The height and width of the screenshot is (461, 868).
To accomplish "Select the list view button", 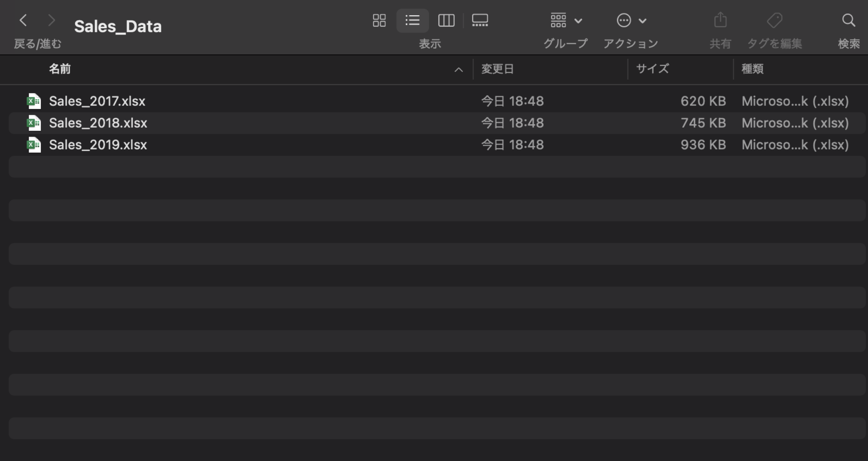I will [x=412, y=20].
